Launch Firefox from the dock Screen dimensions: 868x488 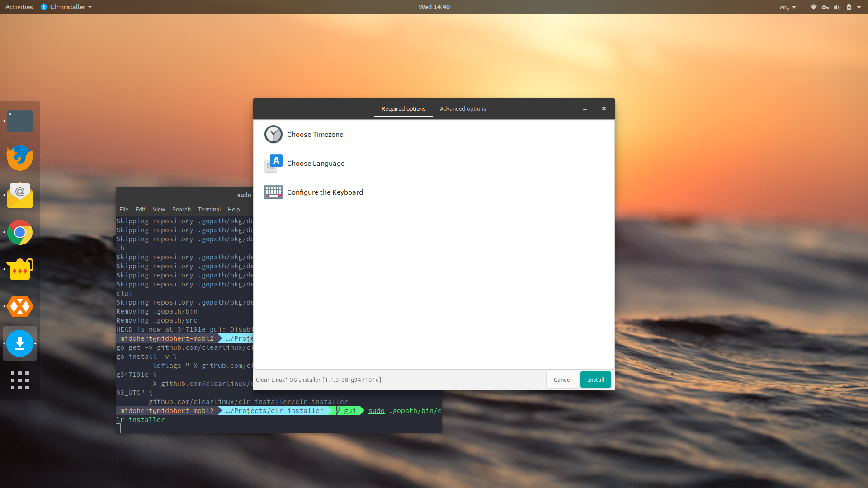[x=20, y=158]
